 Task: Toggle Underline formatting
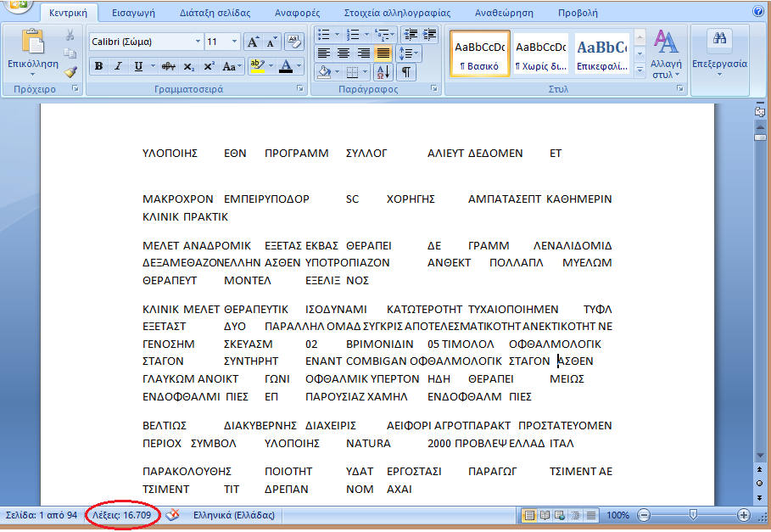pos(138,66)
